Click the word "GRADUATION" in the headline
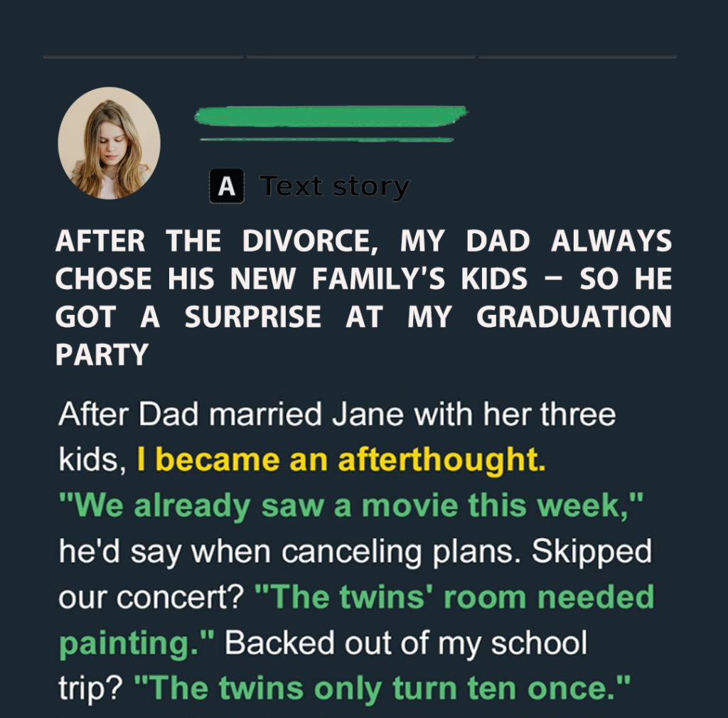 click(574, 317)
